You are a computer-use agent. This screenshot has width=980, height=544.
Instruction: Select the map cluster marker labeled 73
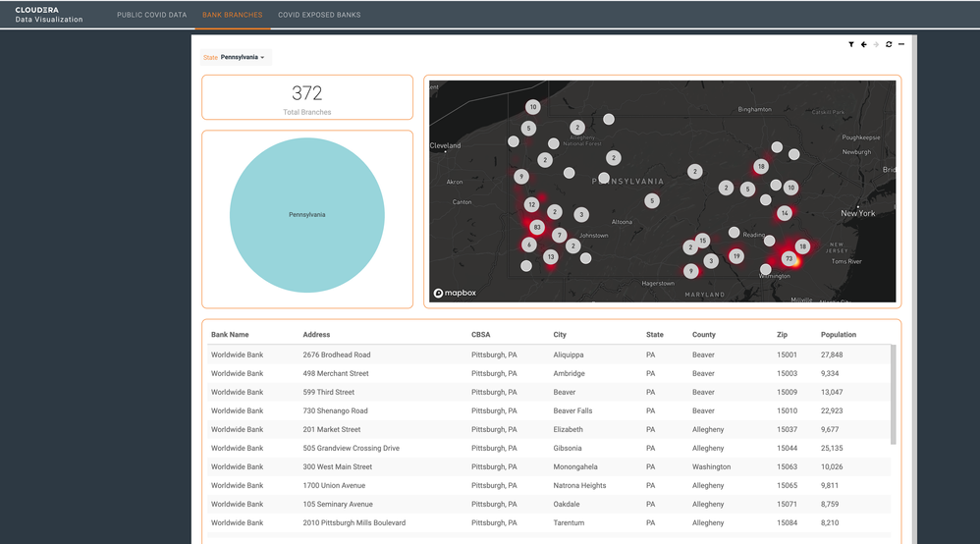[x=789, y=258]
